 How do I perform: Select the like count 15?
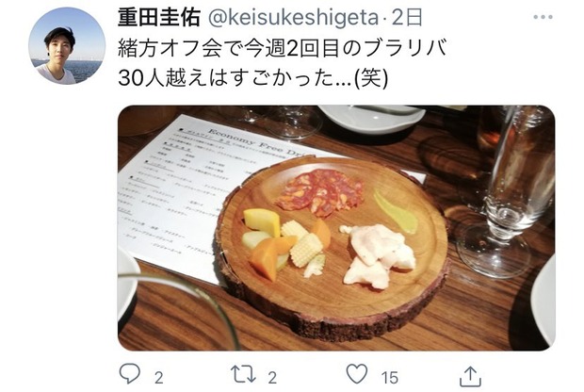click(x=390, y=378)
